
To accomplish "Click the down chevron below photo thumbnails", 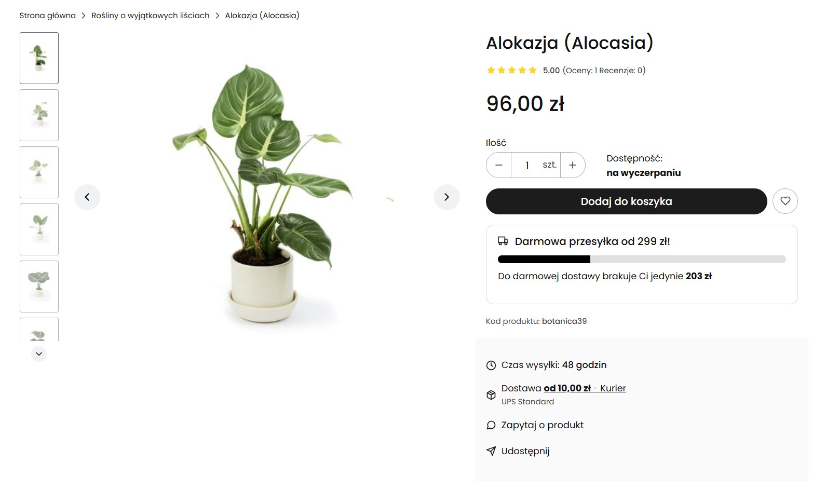I will coord(38,353).
